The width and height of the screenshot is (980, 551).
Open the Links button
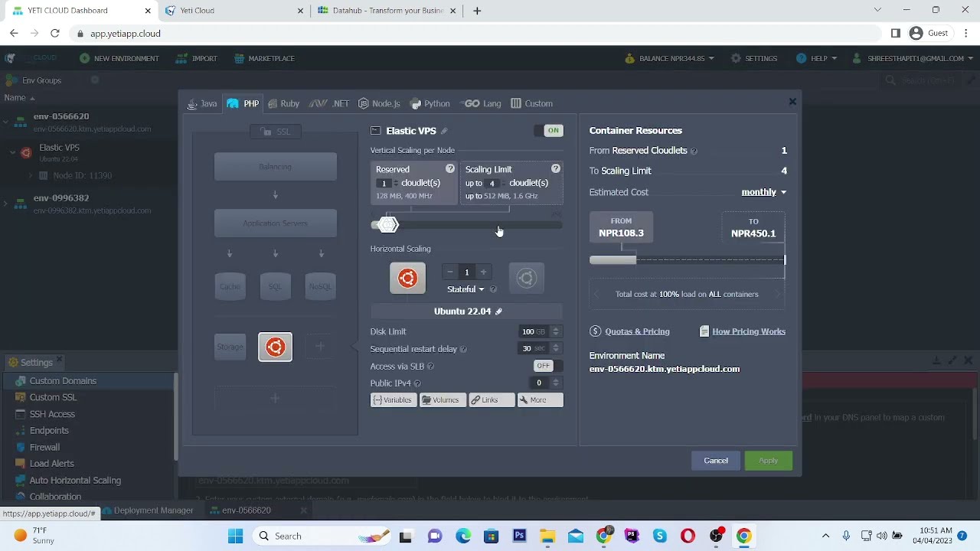click(x=492, y=400)
